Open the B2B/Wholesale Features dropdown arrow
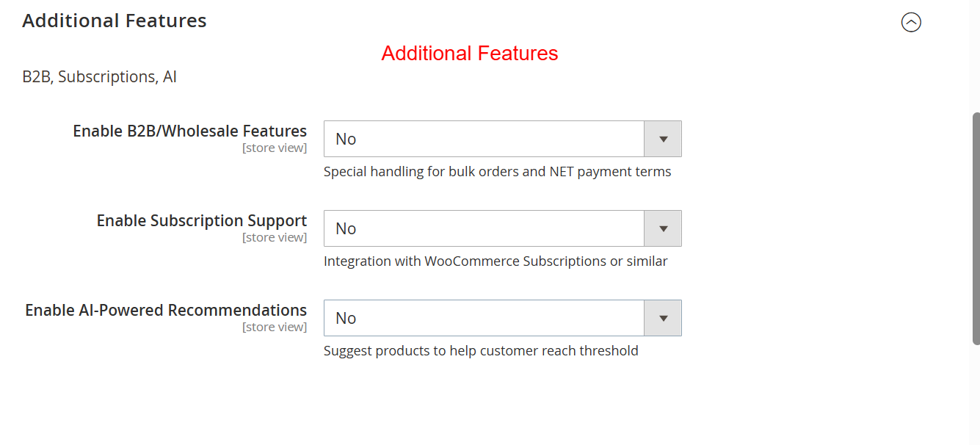This screenshot has height=445, width=980. [662, 139]
